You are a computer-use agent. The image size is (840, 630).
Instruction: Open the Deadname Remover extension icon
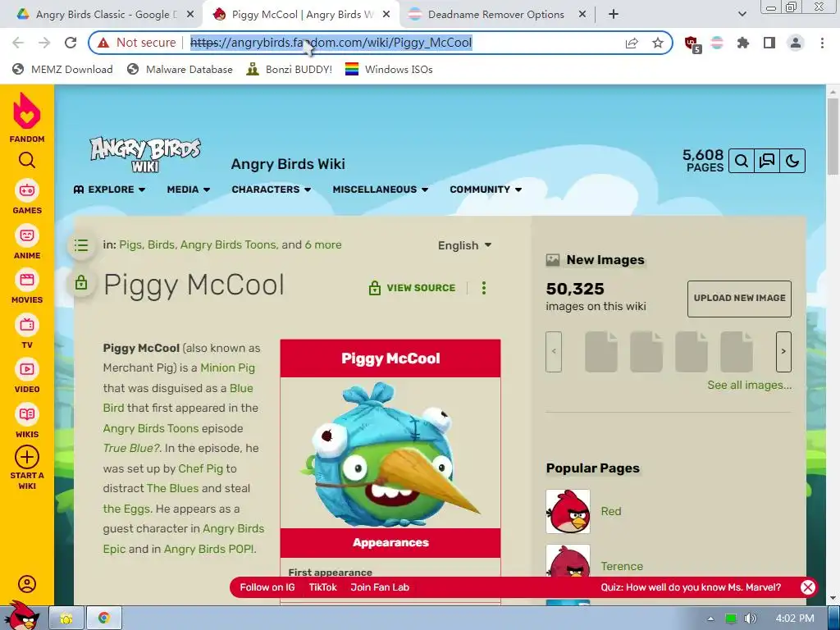pyautogui.click(x=717, y=43)
